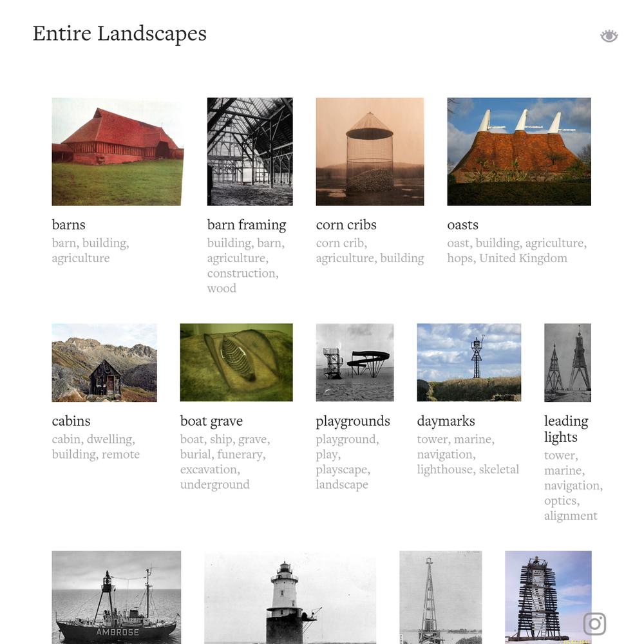This screenshot has height=644, width=644.
Task: Click the "oasts" title
Action: [x=462, y=225]
